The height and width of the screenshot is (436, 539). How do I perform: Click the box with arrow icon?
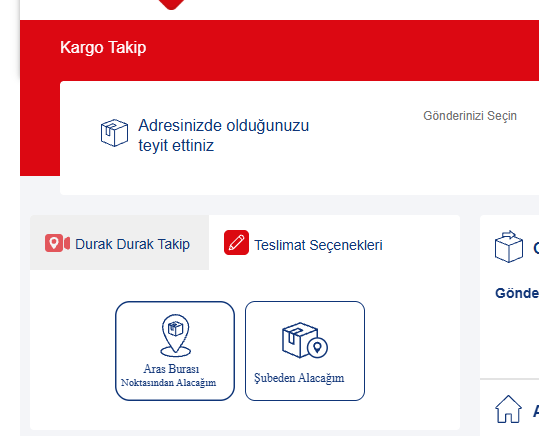(509, 247)
